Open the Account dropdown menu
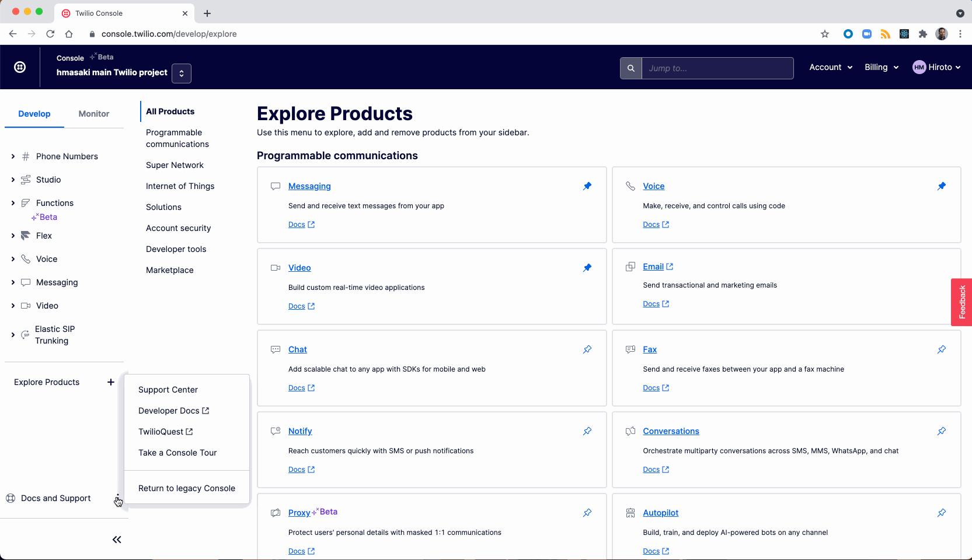972x560 pixels. pos(831,67)
